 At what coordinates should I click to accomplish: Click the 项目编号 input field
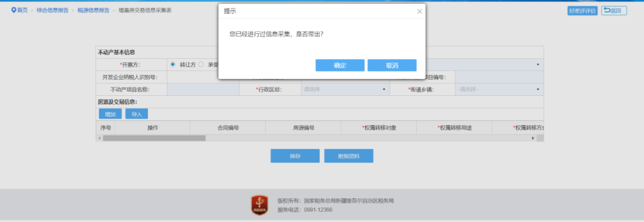(x=499, y=77)
